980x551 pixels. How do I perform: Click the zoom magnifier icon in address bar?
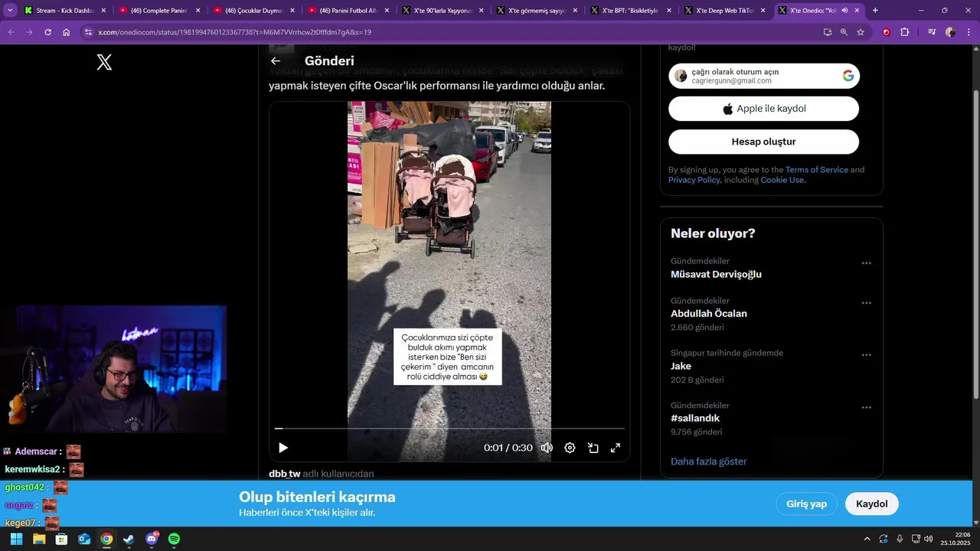click(x=844, y=32)
